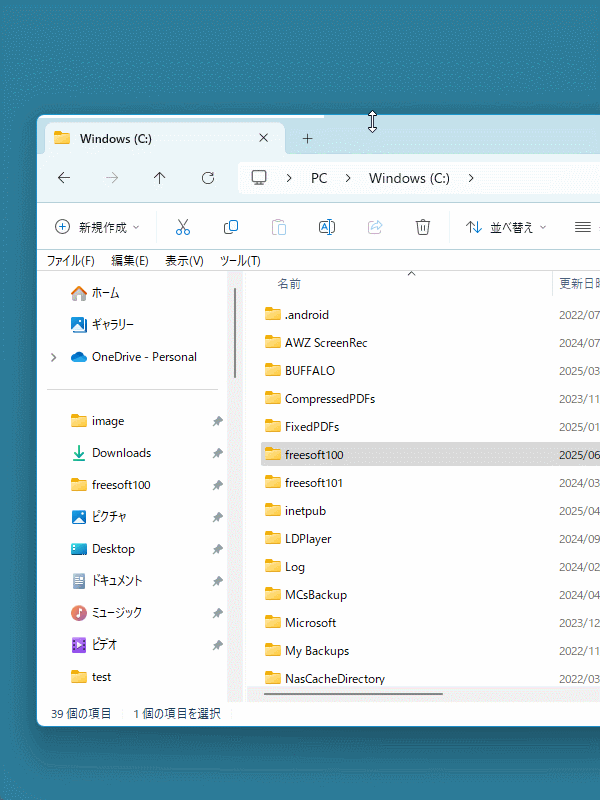Click the pin icon next to ビデオ
The width and height of the screenshot is (600, 800).
tap(218, 645)
